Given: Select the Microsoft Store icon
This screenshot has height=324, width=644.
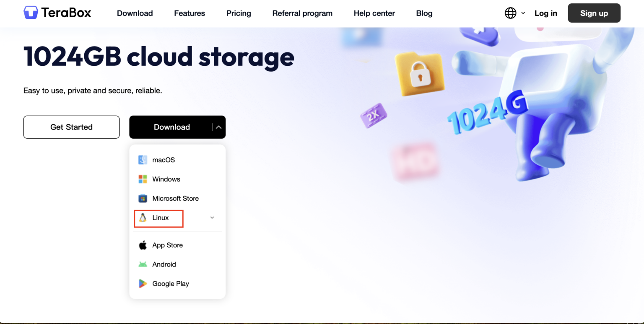Looking at the screenshot, I should click(143, 198).
